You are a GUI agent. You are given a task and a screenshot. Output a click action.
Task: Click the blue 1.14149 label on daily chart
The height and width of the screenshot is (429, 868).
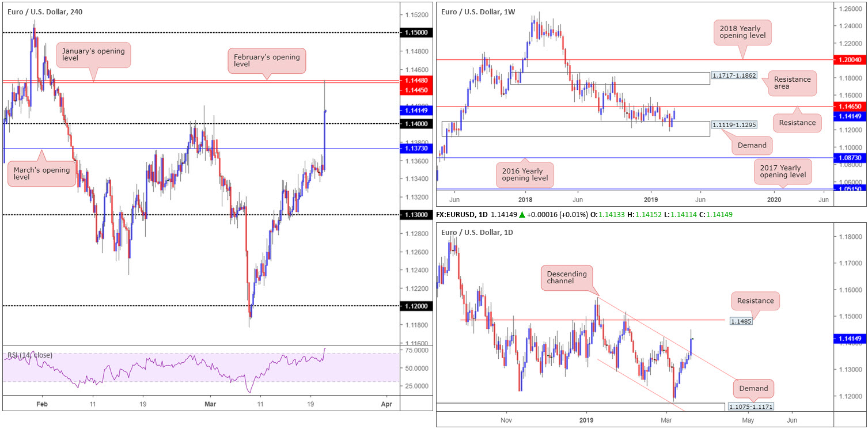850,339
